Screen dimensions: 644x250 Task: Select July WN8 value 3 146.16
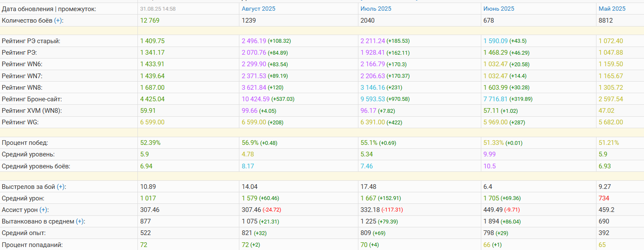click(373, 87)
